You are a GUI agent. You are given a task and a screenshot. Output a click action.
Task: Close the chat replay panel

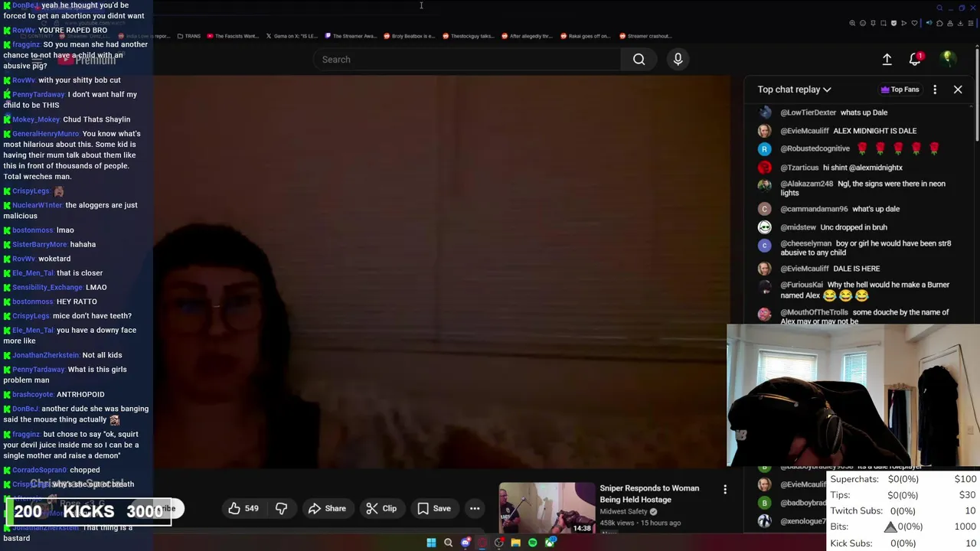pyautogui.click(x=958, y=90)
